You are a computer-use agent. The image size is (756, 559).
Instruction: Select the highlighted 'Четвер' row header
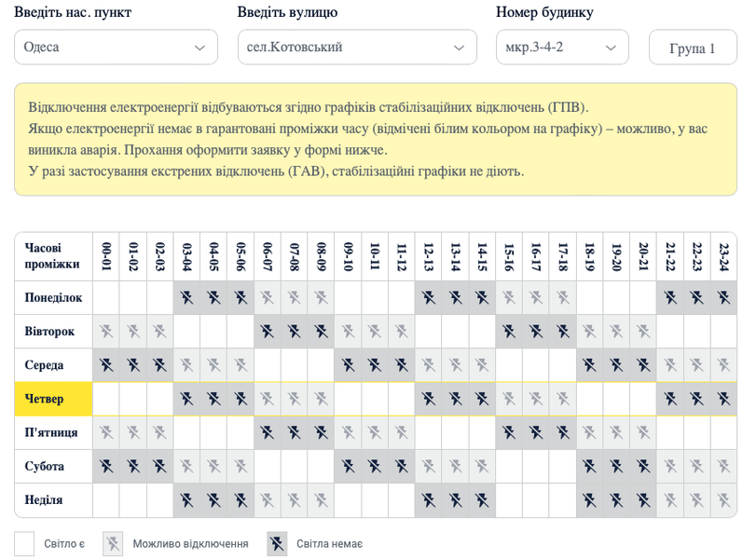pos(53,399)
